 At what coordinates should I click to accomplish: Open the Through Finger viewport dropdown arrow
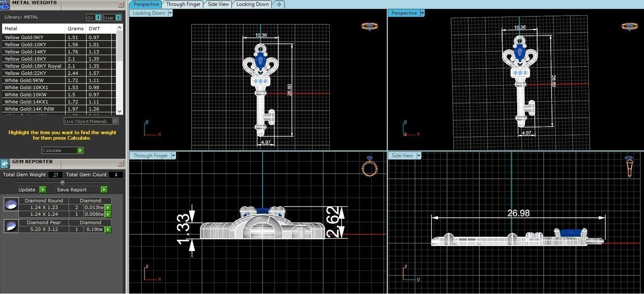173,156
